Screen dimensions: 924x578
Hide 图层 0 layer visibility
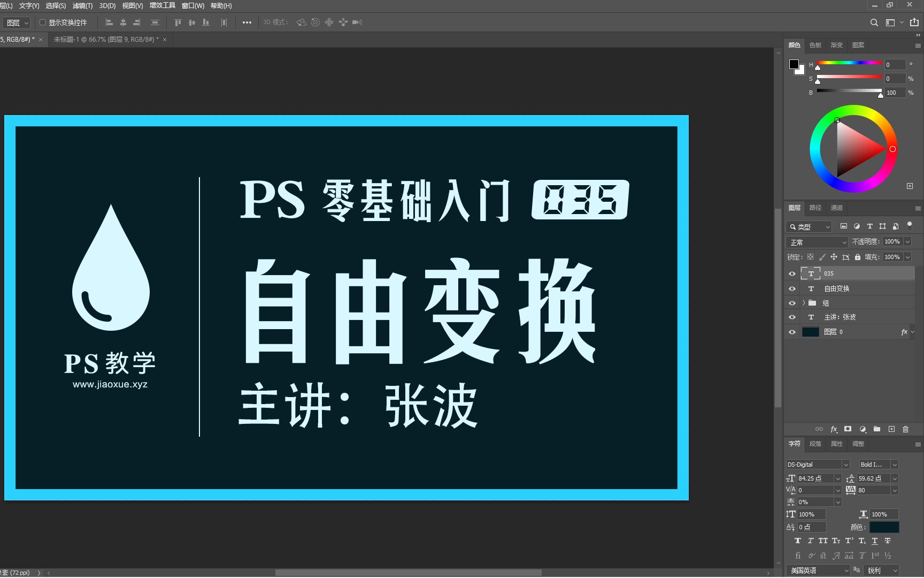[x=792, y=332]
